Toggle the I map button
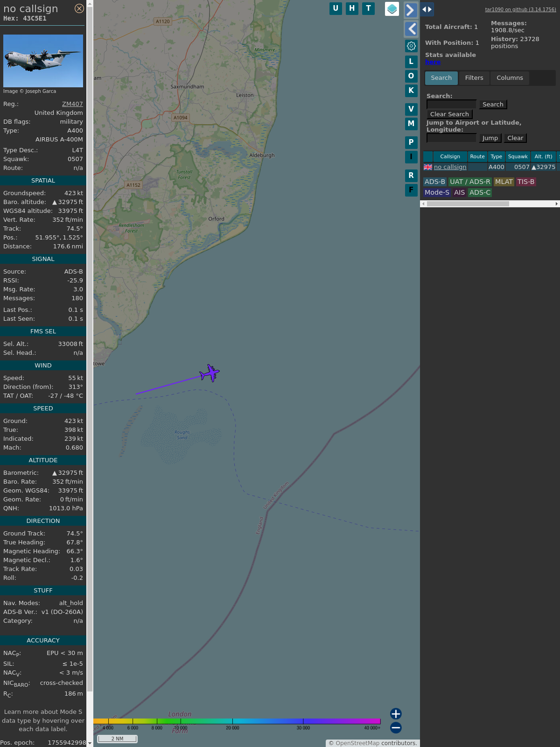The width and height of the screenshot is (560, 747). [x=411, y=157]
